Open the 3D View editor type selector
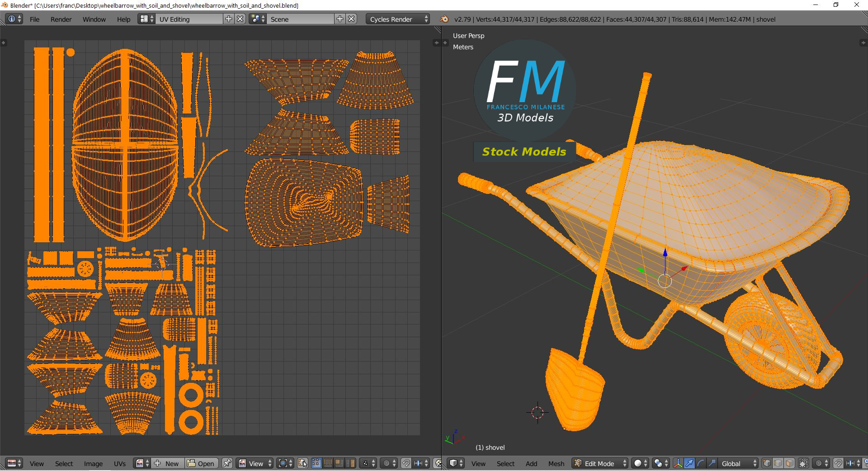The height and width of the screenshot is (471, 868). click(x=456, y=463)
